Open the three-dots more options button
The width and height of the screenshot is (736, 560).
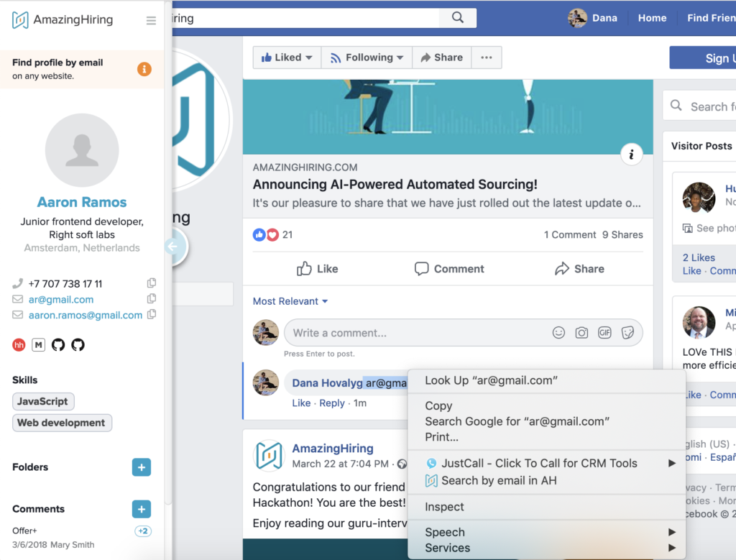[487, 58]
